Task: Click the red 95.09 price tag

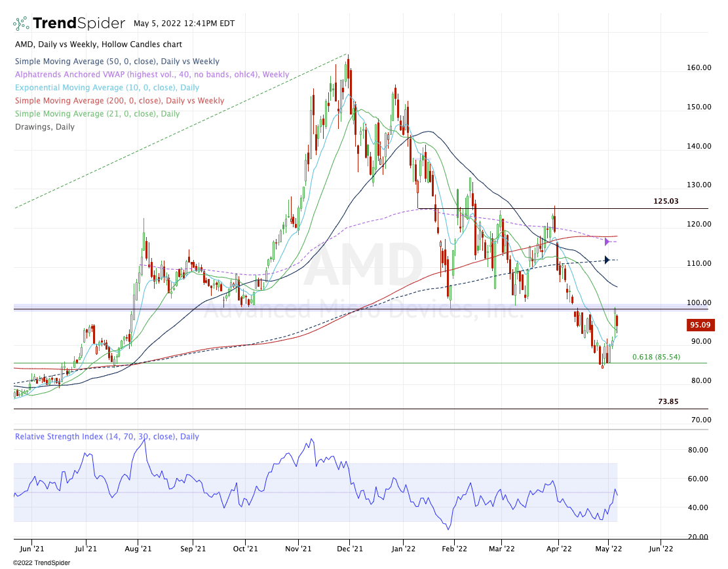Action: (700, 325)
